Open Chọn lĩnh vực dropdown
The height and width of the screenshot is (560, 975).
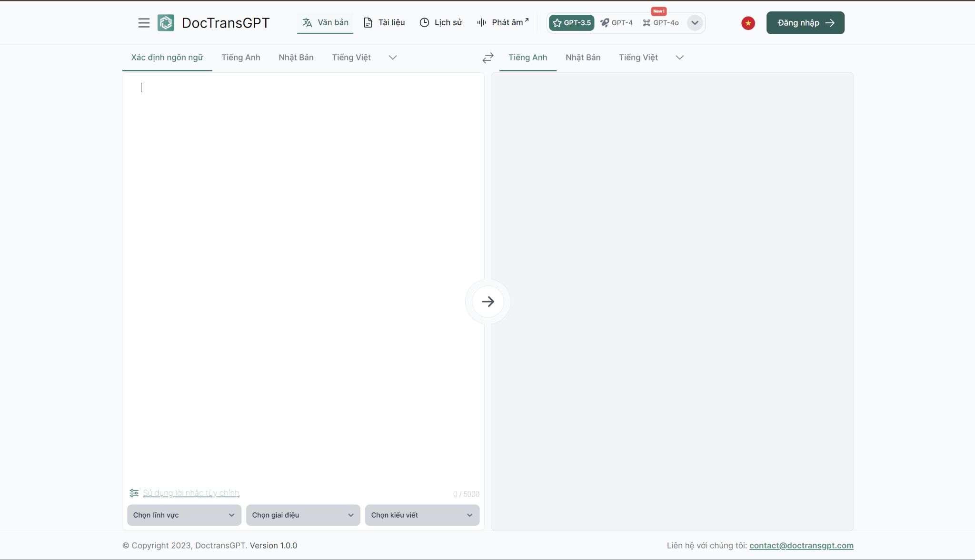coord(184,515)
